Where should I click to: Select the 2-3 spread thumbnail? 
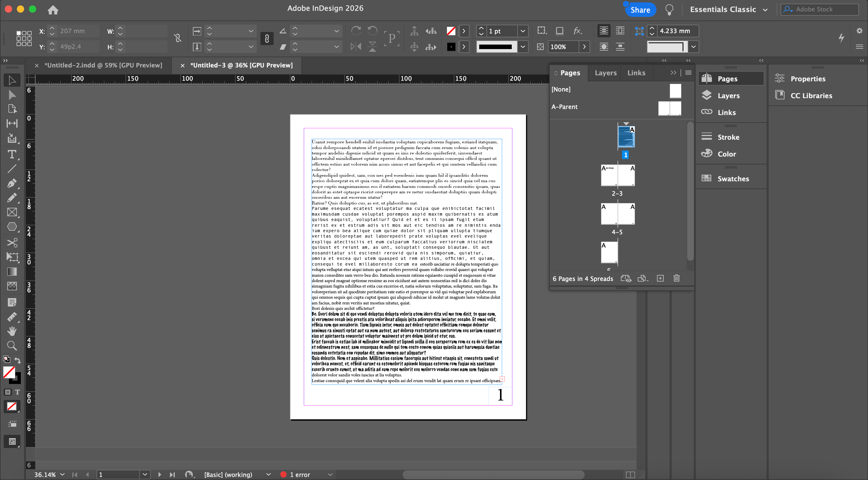pyautogui.click(x=617, y=176)
